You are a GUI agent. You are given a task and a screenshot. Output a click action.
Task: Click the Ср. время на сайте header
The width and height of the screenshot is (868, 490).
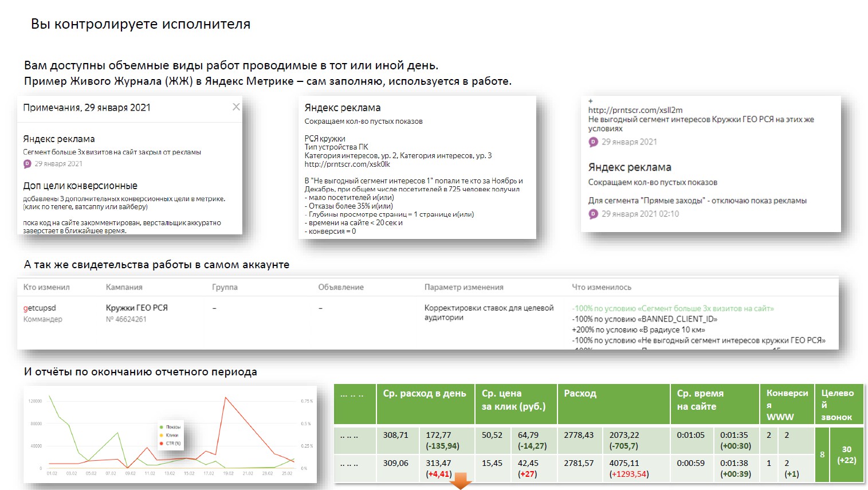click(715, 404)
